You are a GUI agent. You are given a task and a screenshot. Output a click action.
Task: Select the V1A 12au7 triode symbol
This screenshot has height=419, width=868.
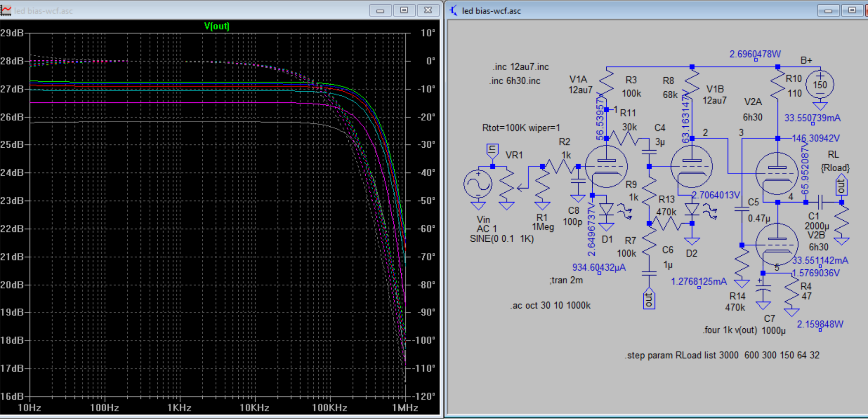click(x=606, y=166)
